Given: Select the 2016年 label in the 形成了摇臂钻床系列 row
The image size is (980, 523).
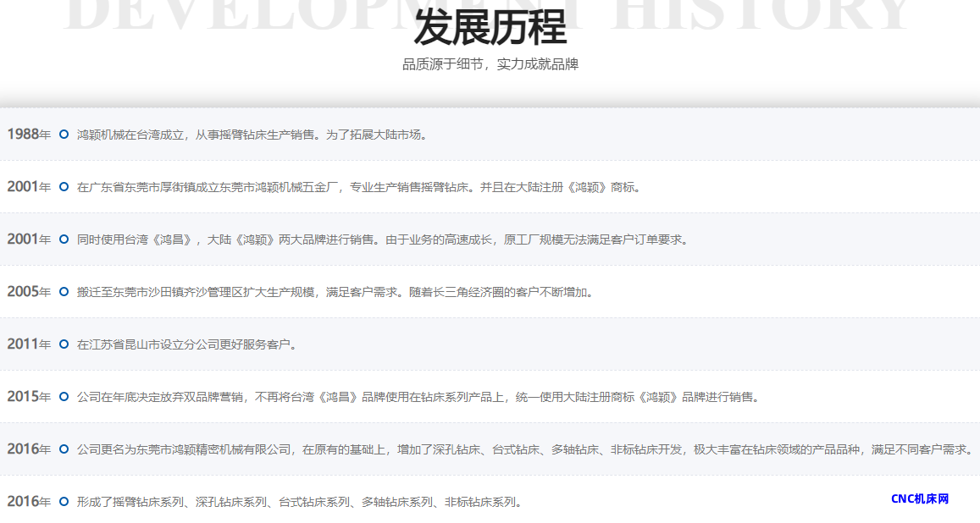Looking at the screenshot, I should click(29, 501).
